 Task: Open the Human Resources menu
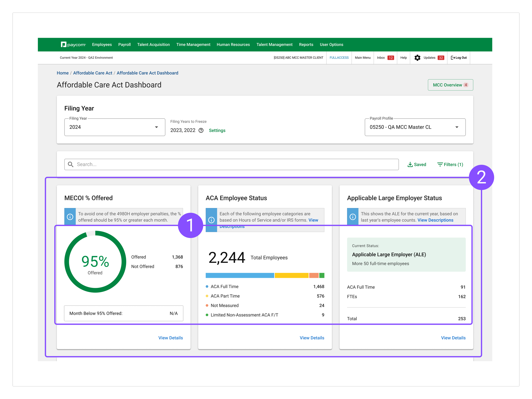pyautogui.click(x=233, y=44)
